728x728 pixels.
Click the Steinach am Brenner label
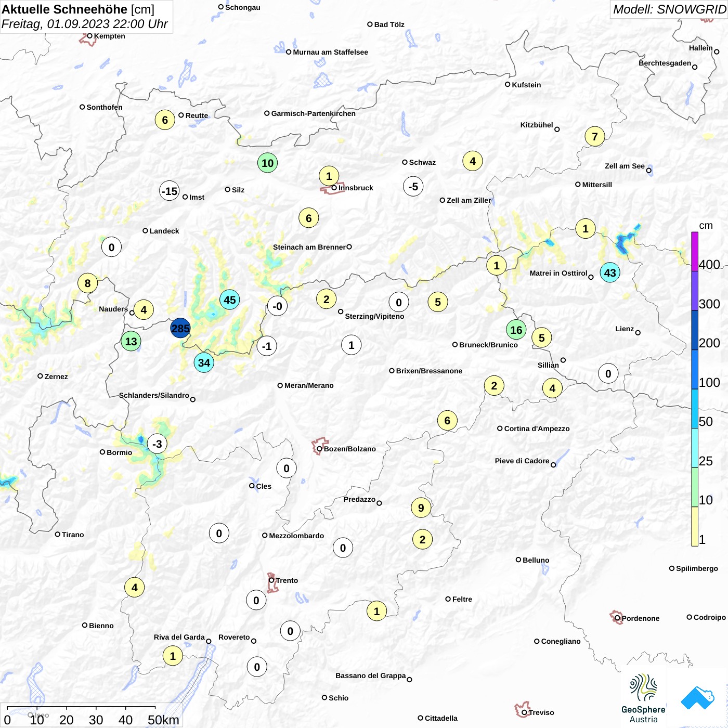[309, 247]
